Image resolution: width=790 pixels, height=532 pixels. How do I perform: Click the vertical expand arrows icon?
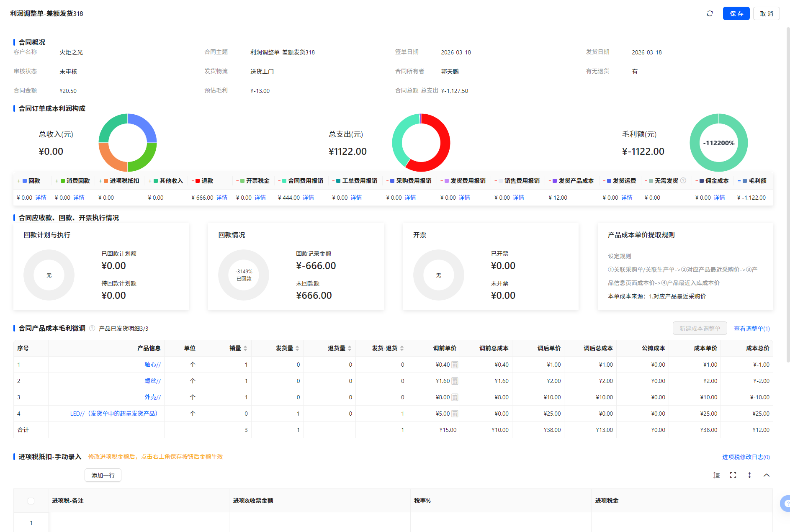[x=749, y=475]
